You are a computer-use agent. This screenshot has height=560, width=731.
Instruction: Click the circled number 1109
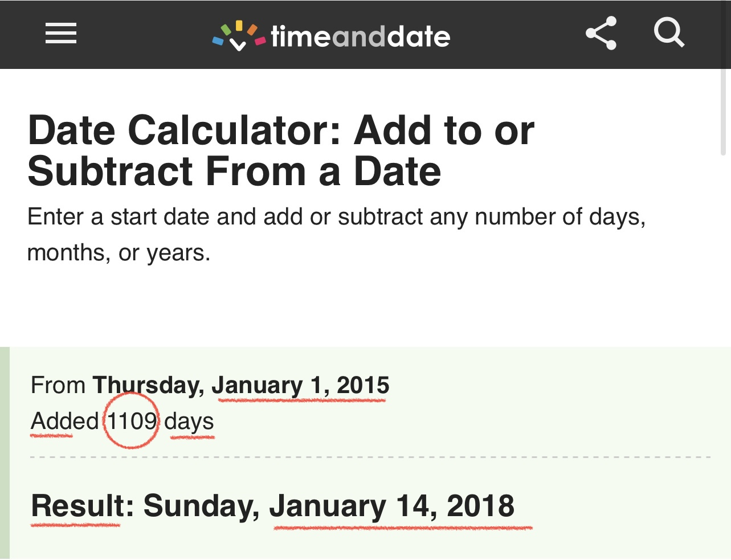click(132, 422)
